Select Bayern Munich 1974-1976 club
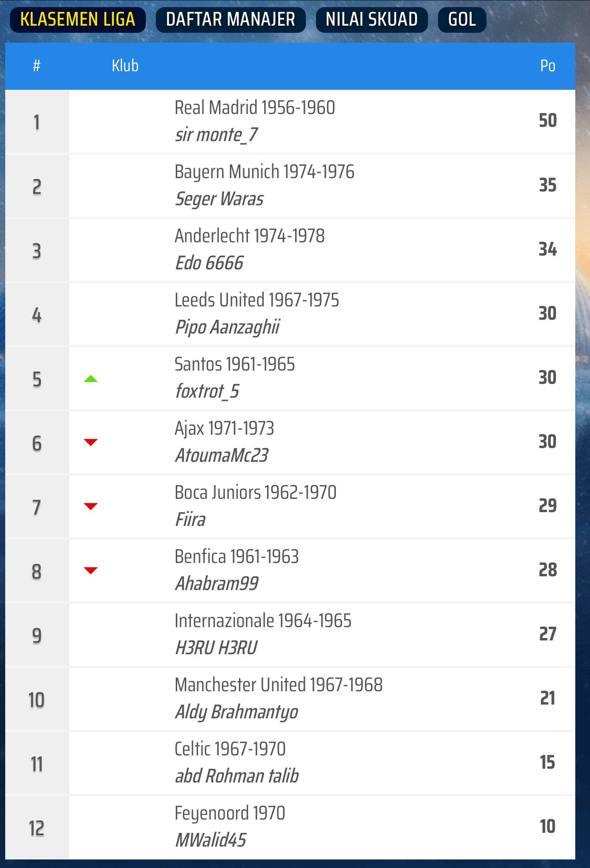 [x=264, y=172]
